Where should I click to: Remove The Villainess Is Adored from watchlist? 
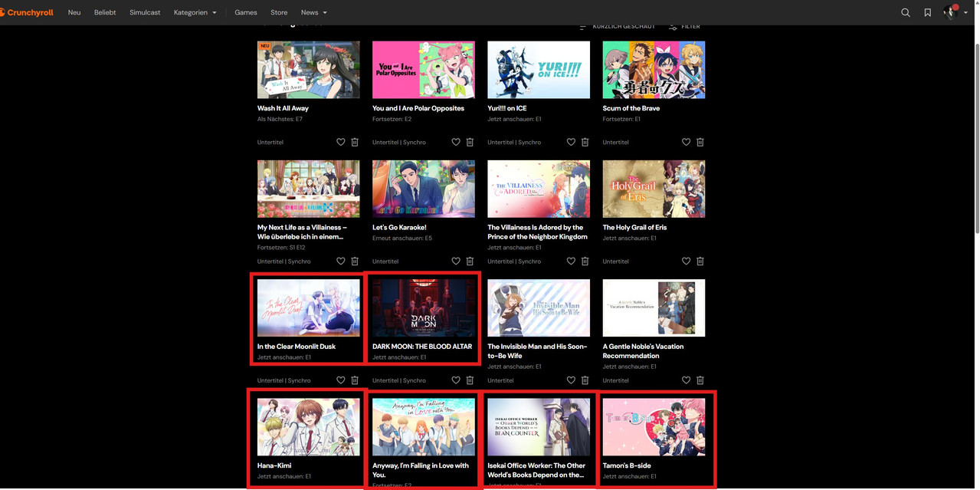click(585, 261)
